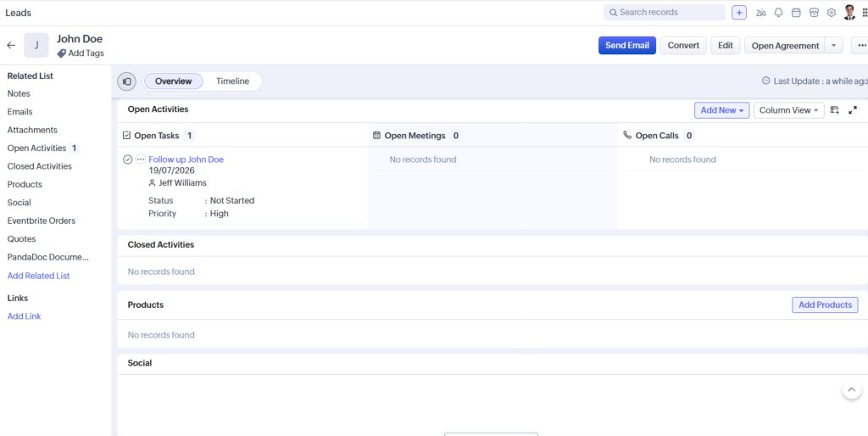The height and width of the screenshot is (436, 868).
Task: Click task owner Jeff Williams
Action: click(182, 183)
